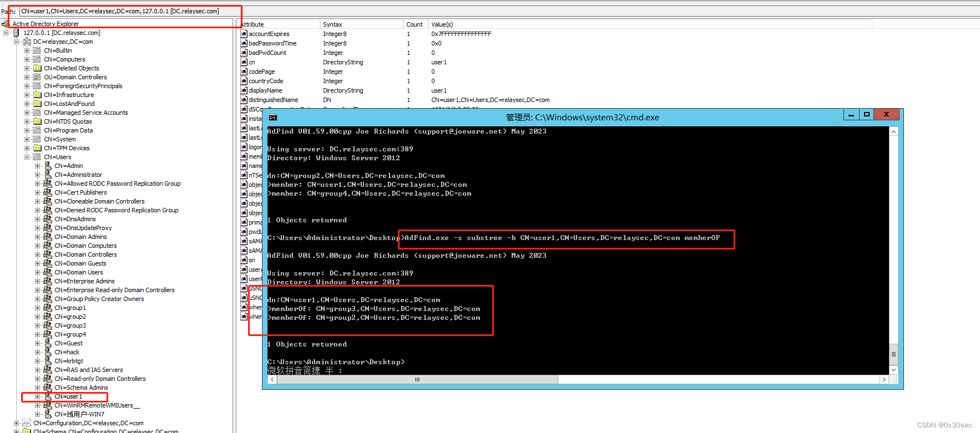This screenshot has width=980, height=433.
Task: Select the CN=Builtin folder icon
Action: (37, 50)
